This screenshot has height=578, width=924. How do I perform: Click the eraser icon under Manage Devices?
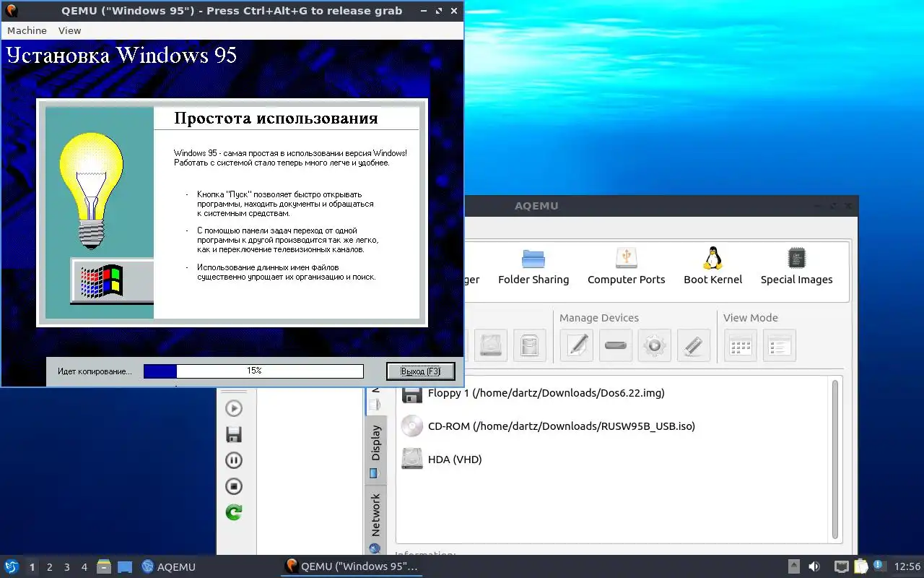coord(694,345)
